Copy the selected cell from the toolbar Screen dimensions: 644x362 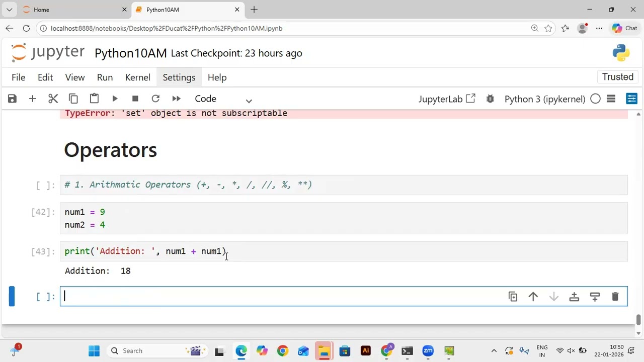click(73, 99)
